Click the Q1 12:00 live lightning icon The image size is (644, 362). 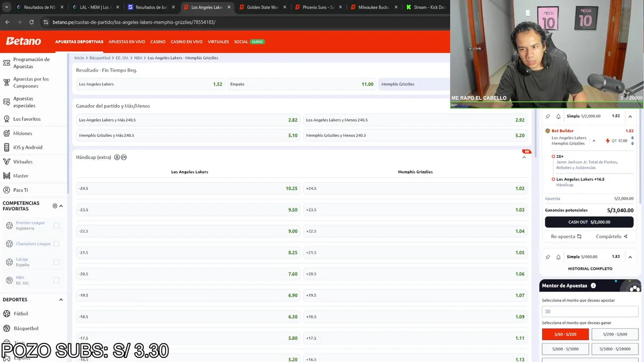[x=607, y=141]
